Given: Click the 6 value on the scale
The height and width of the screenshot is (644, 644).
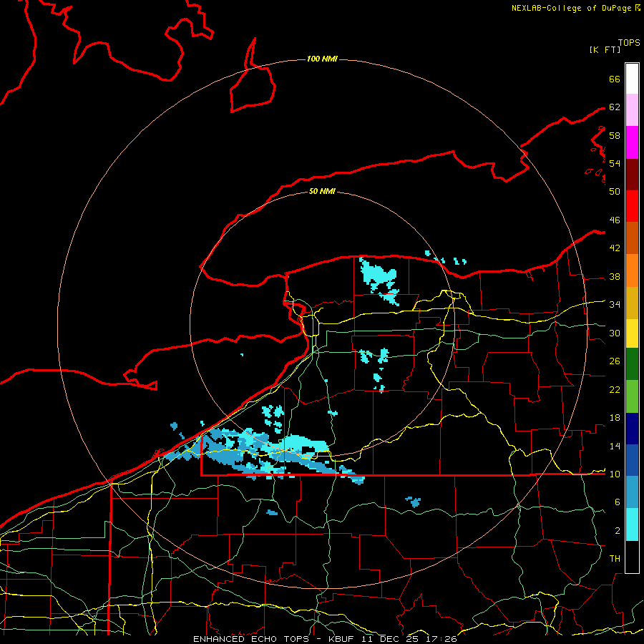Looking at the screenshot, I should pyautogui.click(x=617, y=502).
